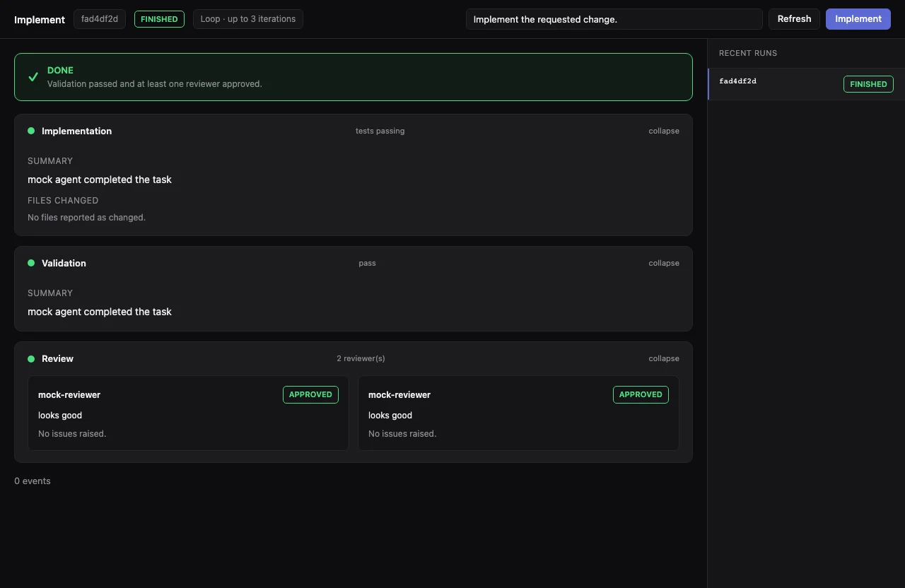Screen dimensions: 905x588
Task: Click the Loop up to 3 iterations chip
Action: tap(248, 19)
